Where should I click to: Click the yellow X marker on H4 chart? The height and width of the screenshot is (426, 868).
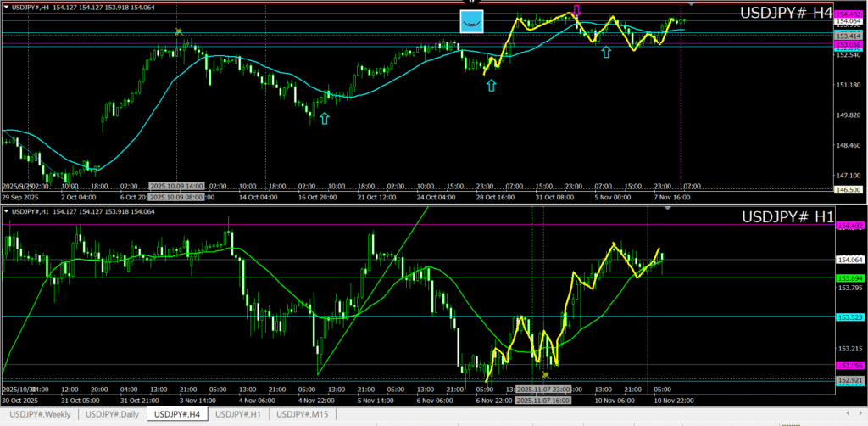point(179,31)
